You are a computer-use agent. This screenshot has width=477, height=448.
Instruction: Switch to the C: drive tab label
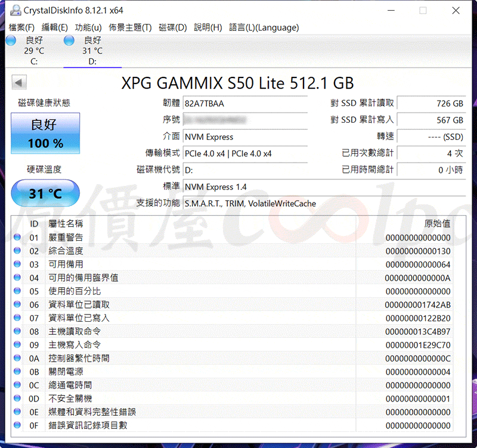34,62
